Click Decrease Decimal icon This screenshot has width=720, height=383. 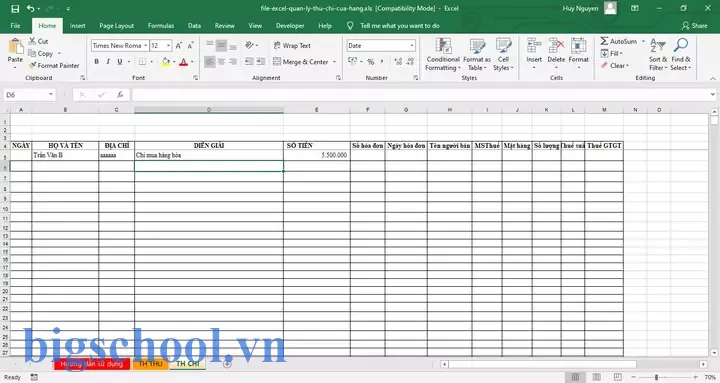(410, 62)
